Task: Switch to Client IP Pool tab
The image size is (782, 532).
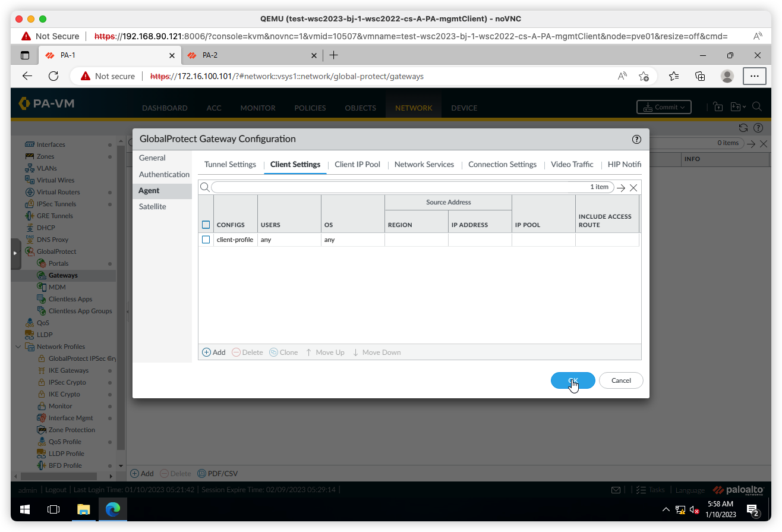Action: click(357, 165)
